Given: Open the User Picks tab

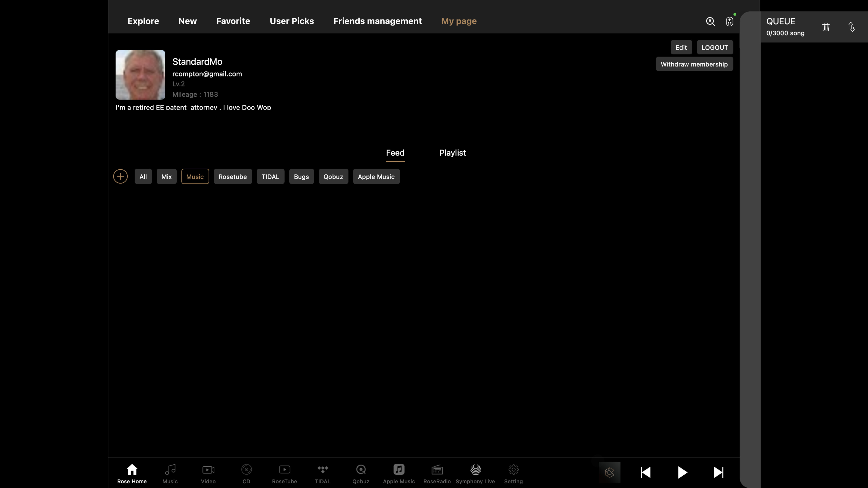Looking at the screenshot, I should [x=292, y=21].
